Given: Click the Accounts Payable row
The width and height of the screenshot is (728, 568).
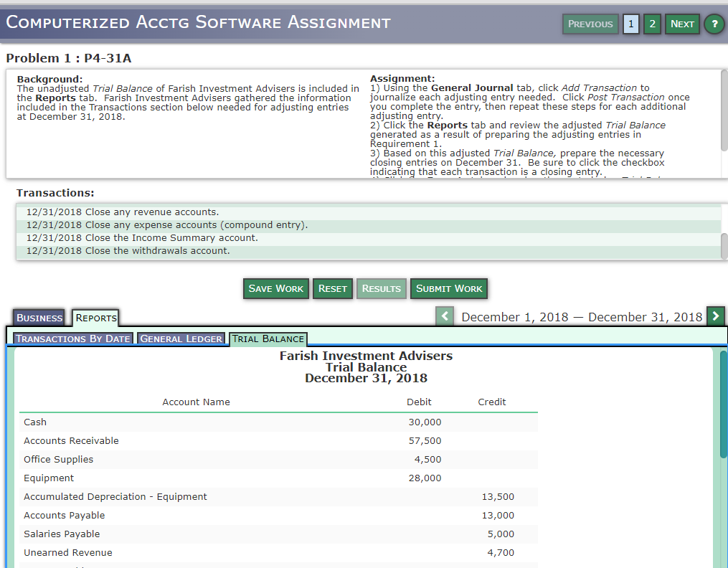Looking at the screenshot, I should pyautogui.click(x=278, y=516).
